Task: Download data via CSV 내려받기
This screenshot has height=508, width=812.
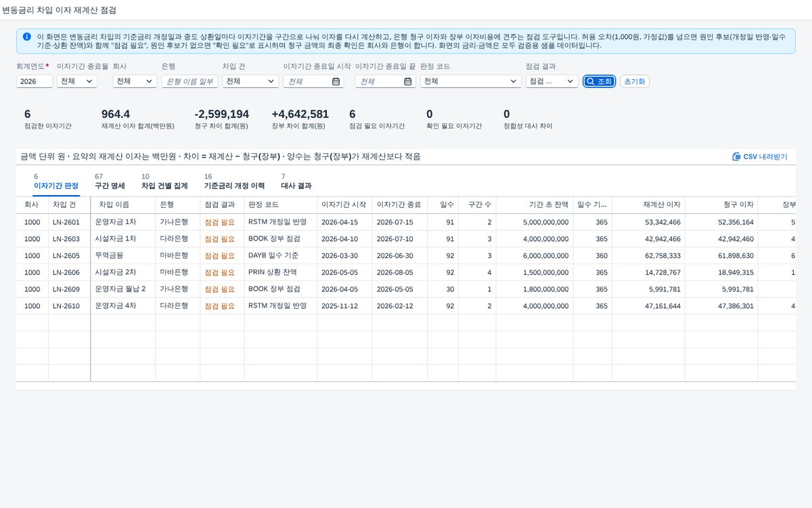Action: [760, 156]
